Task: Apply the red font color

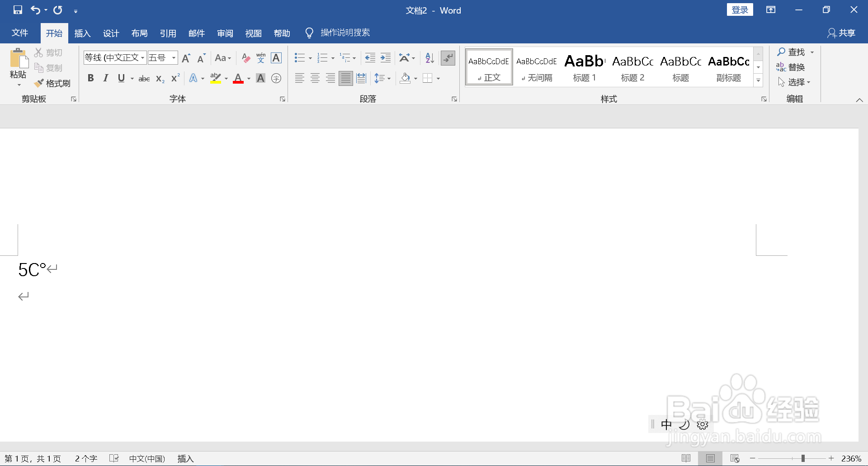Action: point(238,78)
